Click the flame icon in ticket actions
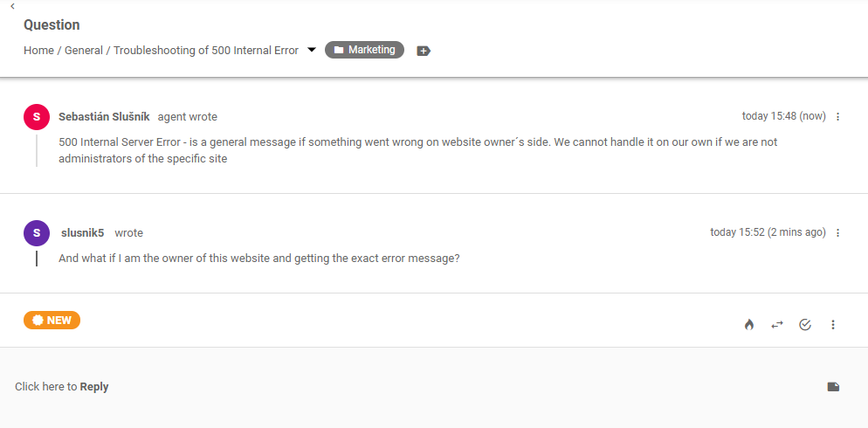868x428 pixels. click(749, 325)
